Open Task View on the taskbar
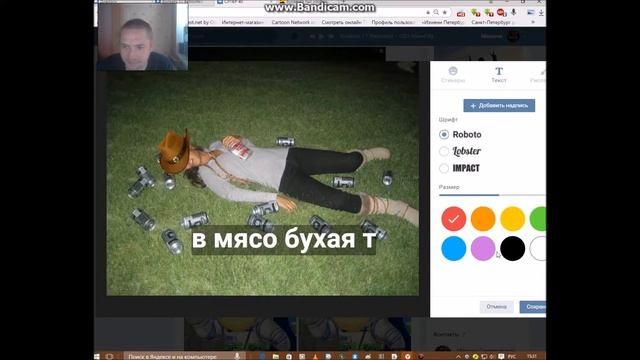This screenshot has height=360, width=640. pyautogui.click(x=109, y=356)
